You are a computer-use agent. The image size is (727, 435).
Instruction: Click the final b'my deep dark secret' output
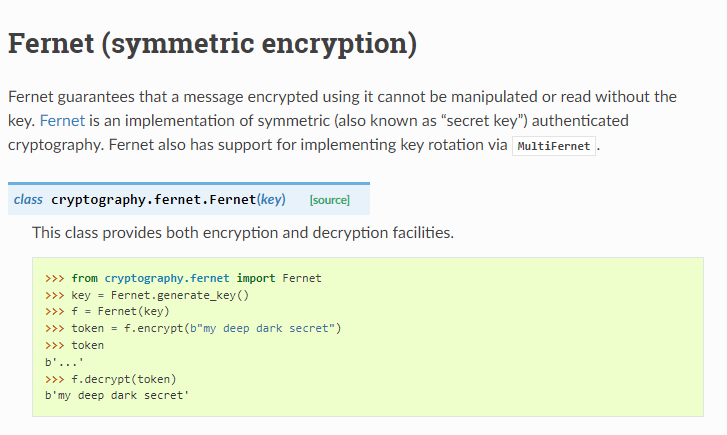click(x=117, y=395)
